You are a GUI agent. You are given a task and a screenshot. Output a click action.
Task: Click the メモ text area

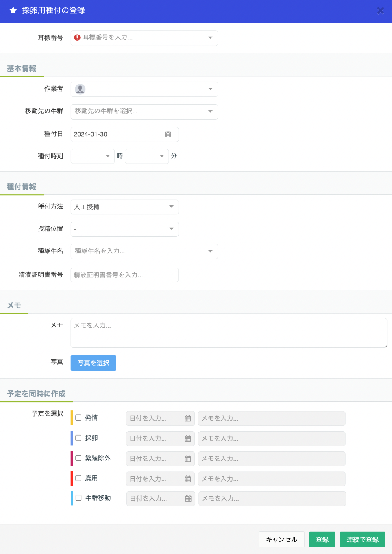229,333
